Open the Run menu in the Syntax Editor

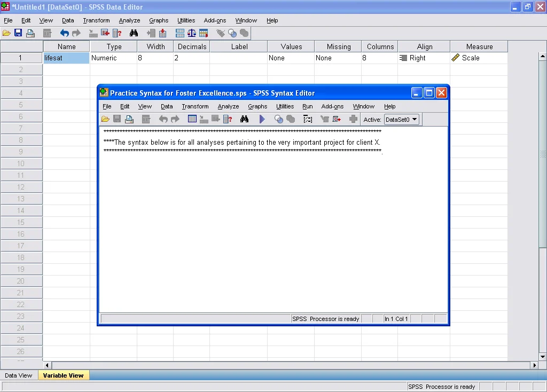[x=307, y=106]
